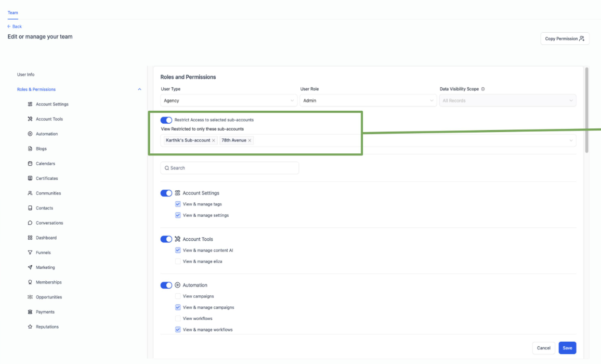Expand the sub-accounts selector chevron
Viewport: 601px width, 364px height.
click(571, 140)
